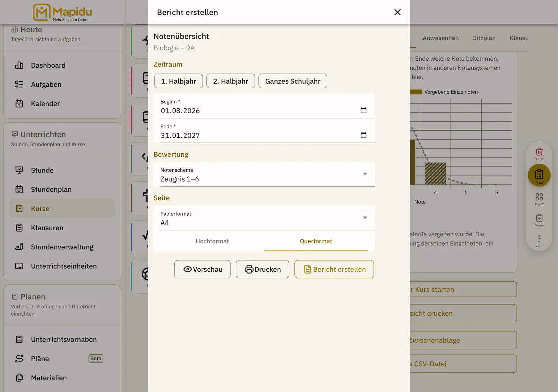Image resolution: width=558 pixels, height=392 pixels.
Task: Close the Bericht erstellen dialog
Action: click(x=398, y=12)
